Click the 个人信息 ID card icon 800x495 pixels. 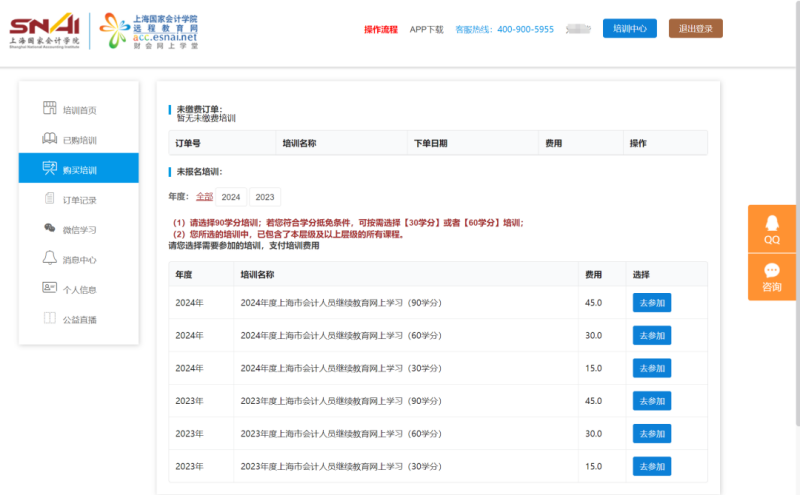click(49, 289)
